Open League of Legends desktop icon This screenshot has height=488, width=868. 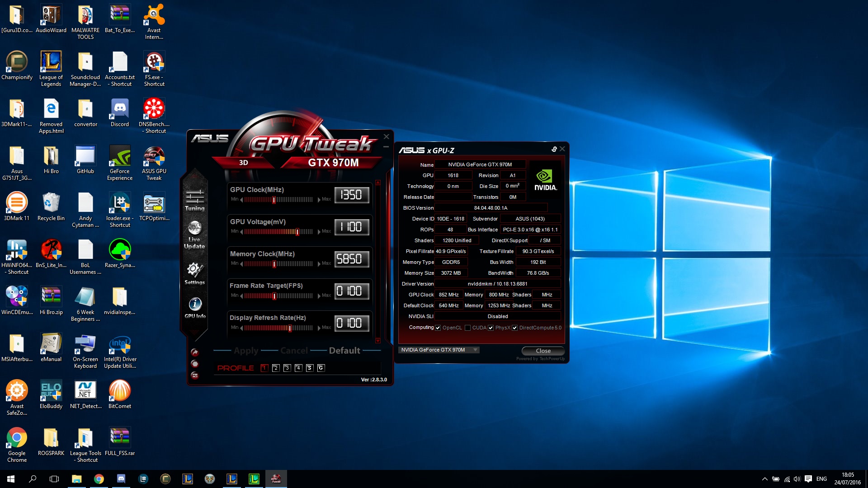pos(51,69)
